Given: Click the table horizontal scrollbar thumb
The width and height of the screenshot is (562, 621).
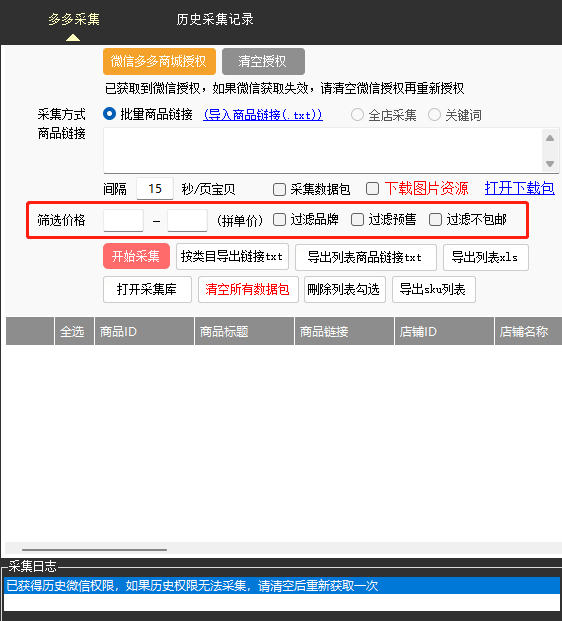Looking at the screenshot, I should click(94, 550).
